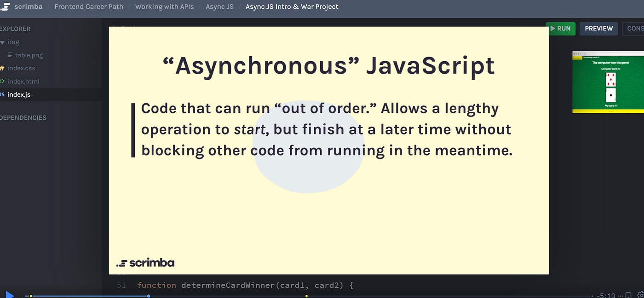644x298 pixels.
Task: Click the EXPLORER panel header
Action: click(15, 29)
